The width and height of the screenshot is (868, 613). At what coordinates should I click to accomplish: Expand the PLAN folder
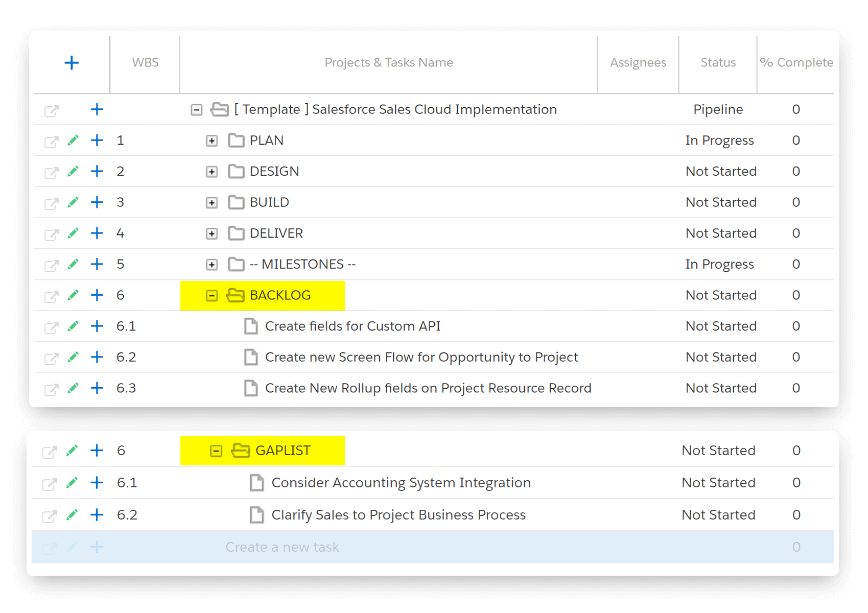(x=212, y=141)
